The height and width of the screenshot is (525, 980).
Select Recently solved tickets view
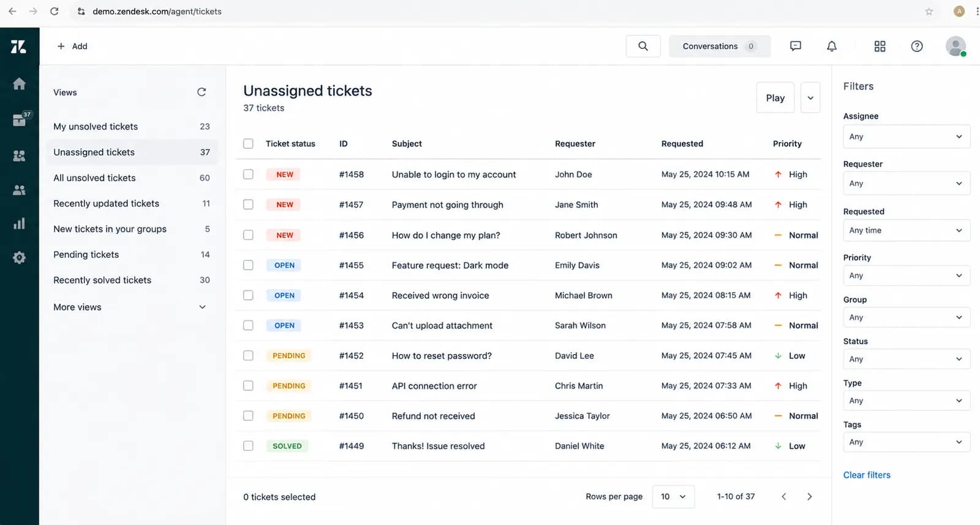[132, 280]
